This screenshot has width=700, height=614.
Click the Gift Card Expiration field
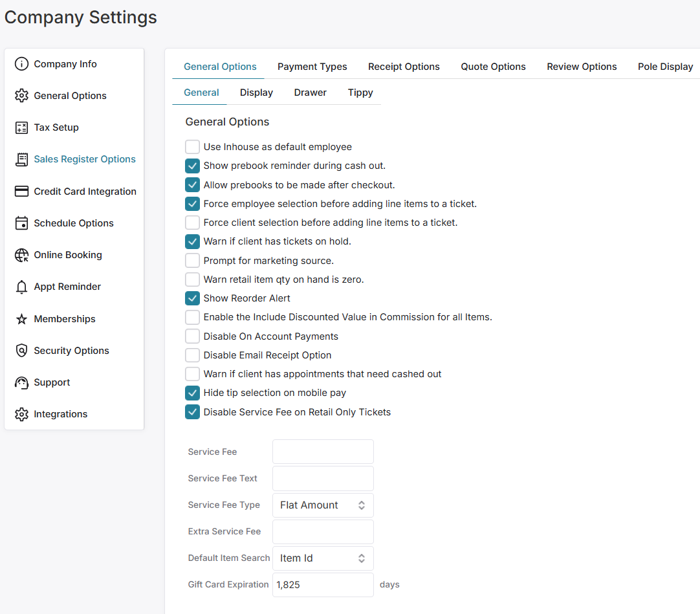[322, 584]
